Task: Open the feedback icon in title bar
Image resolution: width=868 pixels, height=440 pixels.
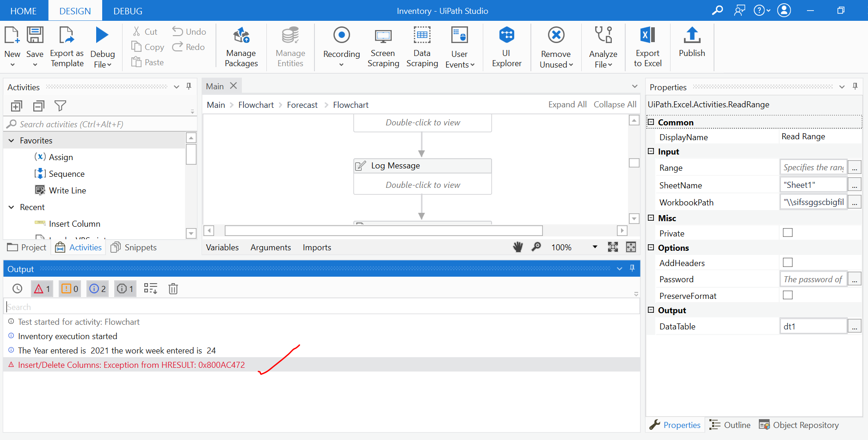Action: click(739, 10)
